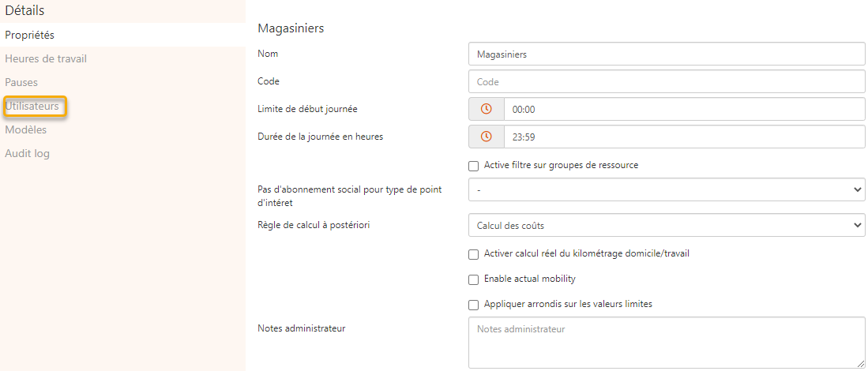The image size is (868, 371).
Task: Switch to Heures de travail
Action: click(46, 58)
